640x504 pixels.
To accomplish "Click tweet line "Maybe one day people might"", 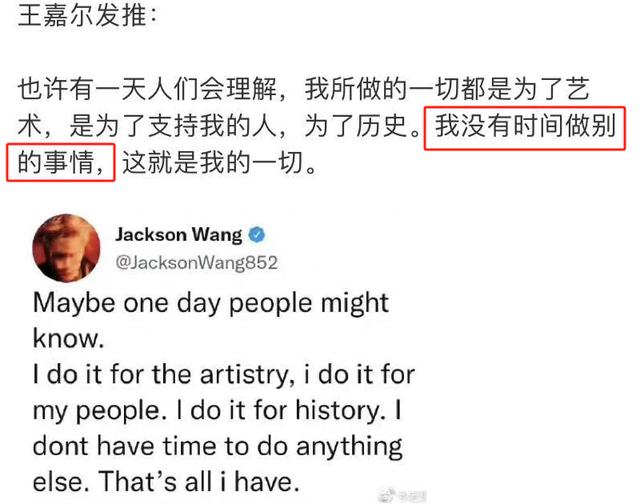I will click(x=211, y=304).
